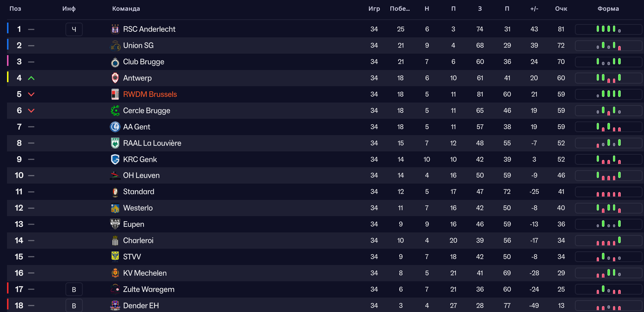Click the KV Mechelen club badge
This screenshot has width=644, height=312.
pos(115,273)
